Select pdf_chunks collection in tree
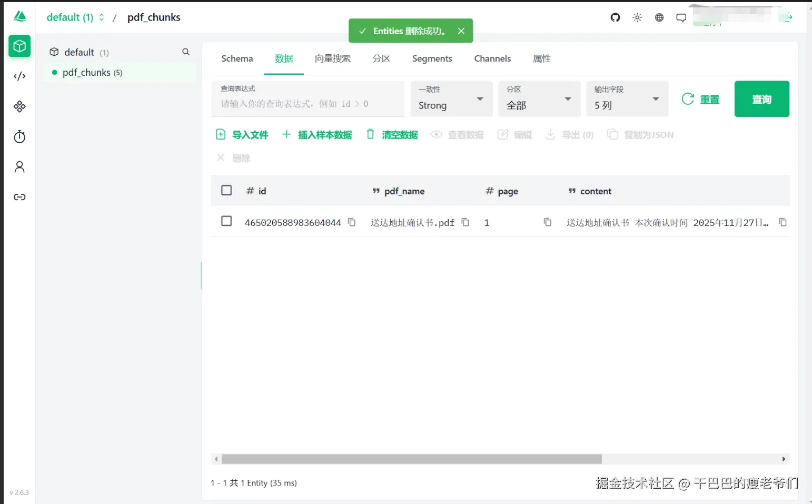812x504 pixels. coord(121,73)
